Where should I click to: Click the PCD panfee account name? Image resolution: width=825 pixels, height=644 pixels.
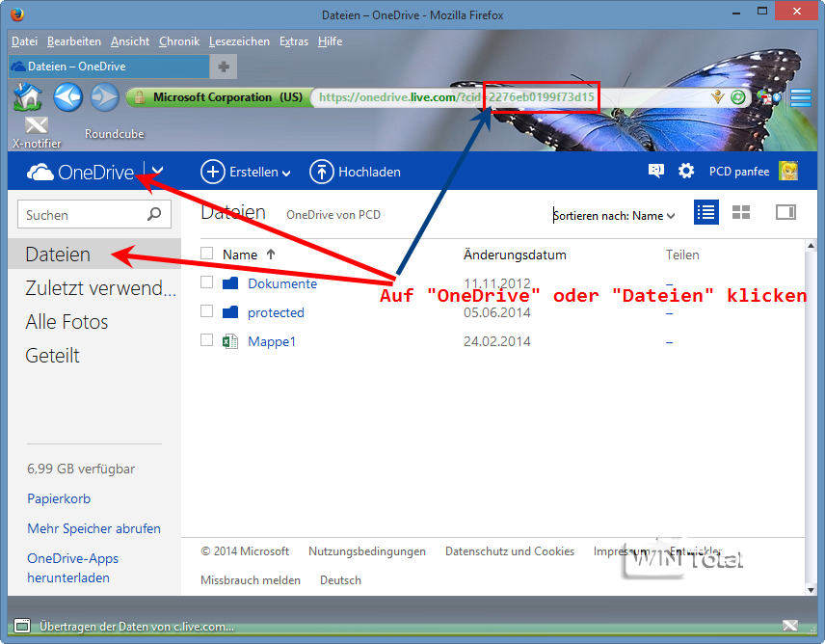(x=738, y=172)
